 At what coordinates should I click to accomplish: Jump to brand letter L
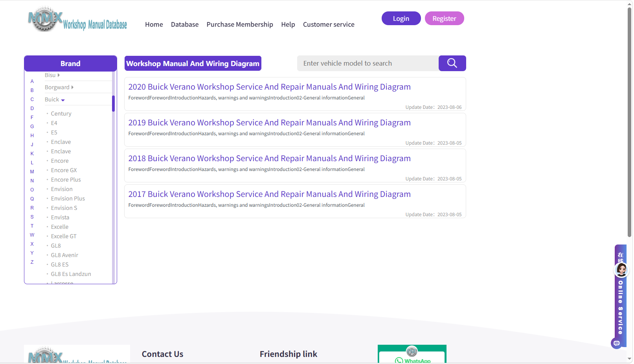pos(32,163)
